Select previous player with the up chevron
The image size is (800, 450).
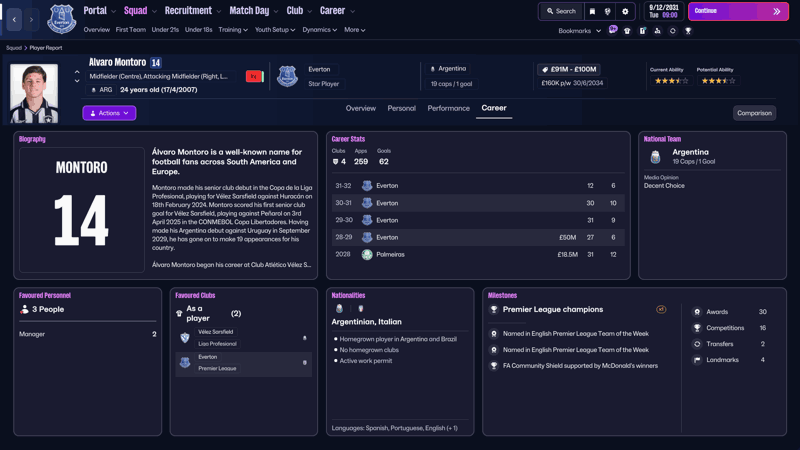[77, 72]
